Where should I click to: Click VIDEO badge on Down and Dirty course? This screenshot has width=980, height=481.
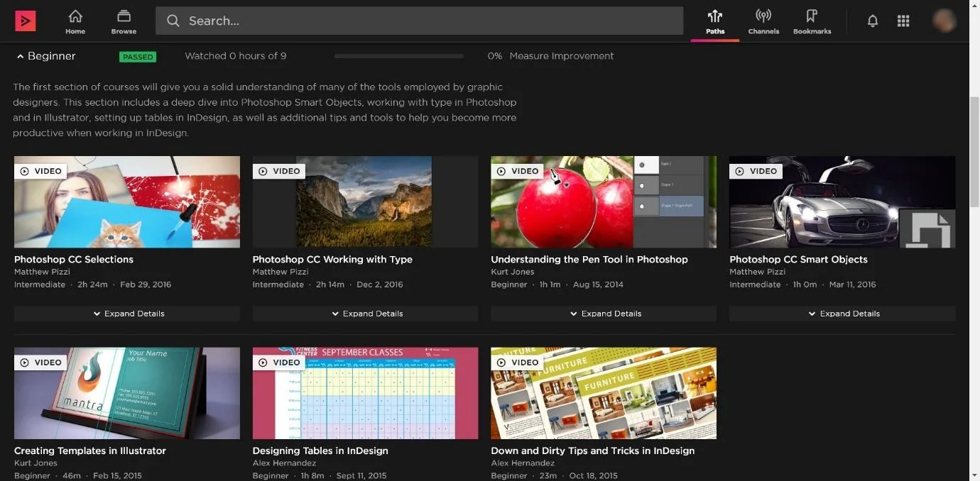coord(518,363)
